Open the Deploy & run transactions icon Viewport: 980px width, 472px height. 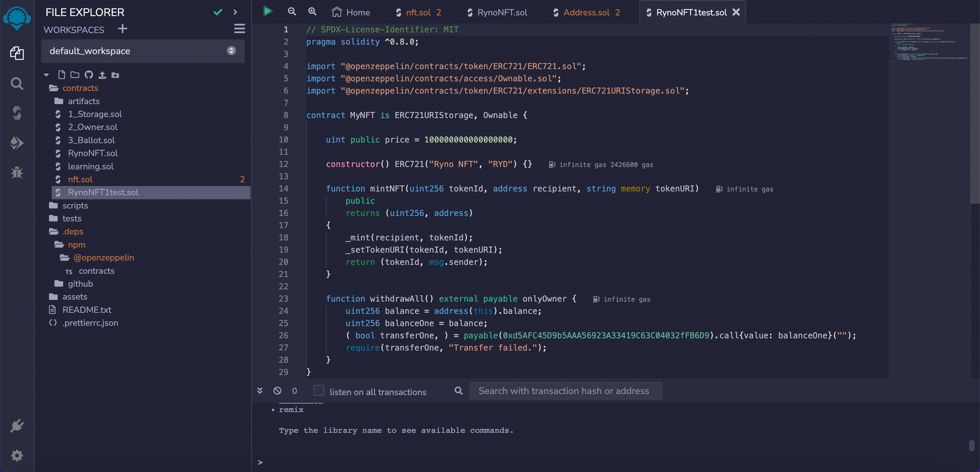pos(17,143)
